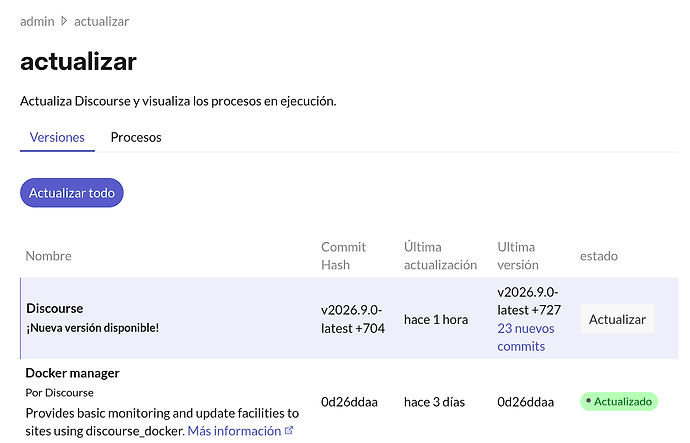Click the breadcrumb separator arrow icon
This screenshot has height=443, width=690.
coord(64,21)
